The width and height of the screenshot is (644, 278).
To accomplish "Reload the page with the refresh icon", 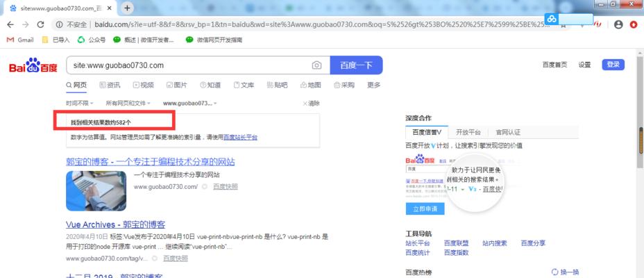I will (40, 25).
